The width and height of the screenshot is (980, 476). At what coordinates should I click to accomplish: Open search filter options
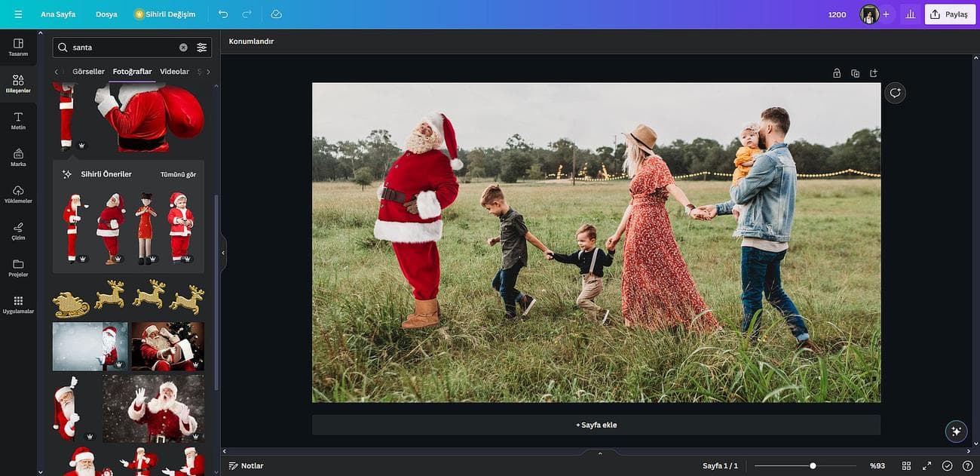pos(201,48)
